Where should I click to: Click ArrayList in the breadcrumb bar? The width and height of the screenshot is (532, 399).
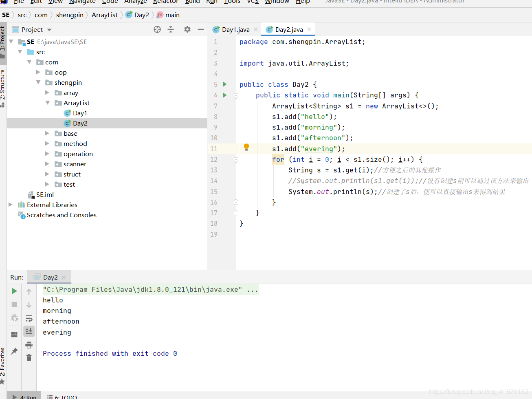click(x=105, y=15)
